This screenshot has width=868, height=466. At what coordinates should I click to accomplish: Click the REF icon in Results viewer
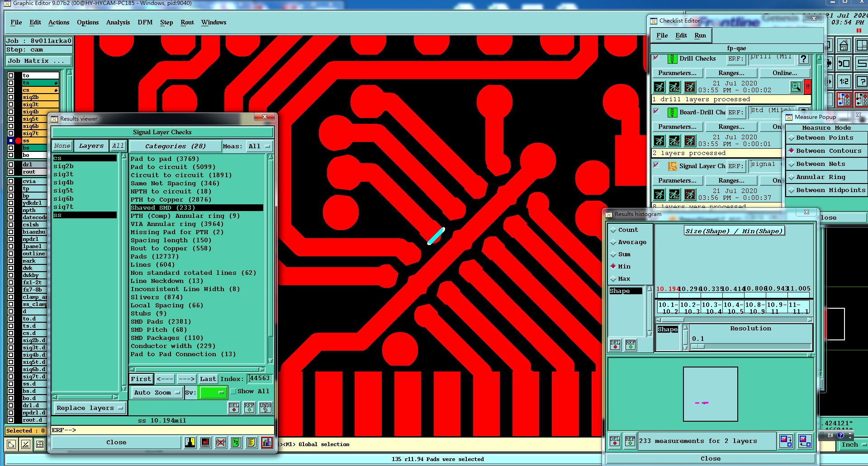point(249,408)
